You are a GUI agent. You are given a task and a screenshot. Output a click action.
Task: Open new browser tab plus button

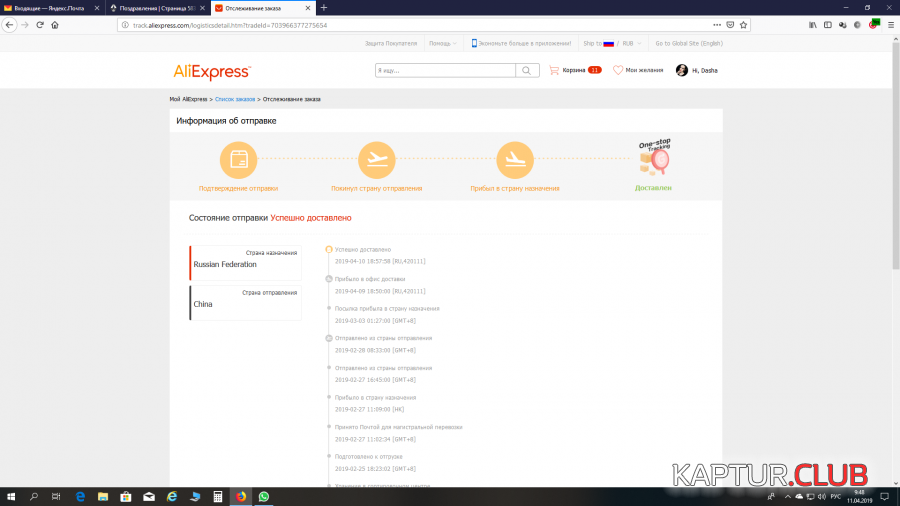(324, 8)
